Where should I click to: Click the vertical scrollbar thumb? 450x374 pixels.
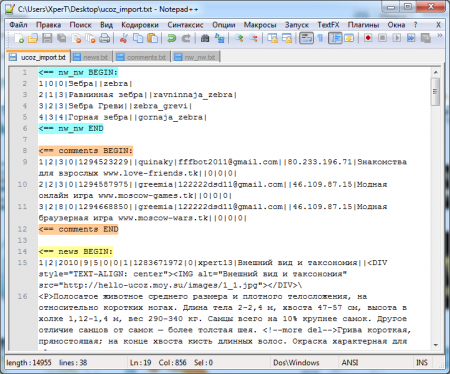click(x=435, y=92)
